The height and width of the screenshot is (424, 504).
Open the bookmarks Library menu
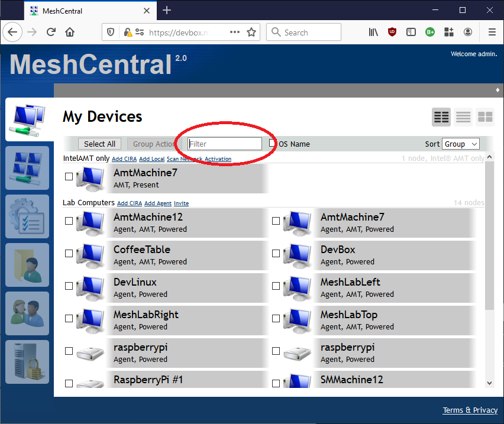[x=373, y=32]
